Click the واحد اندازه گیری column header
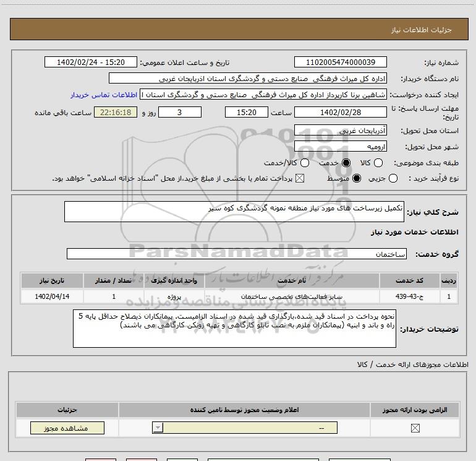The image size is (476, 461). click(x=174, y=280)
